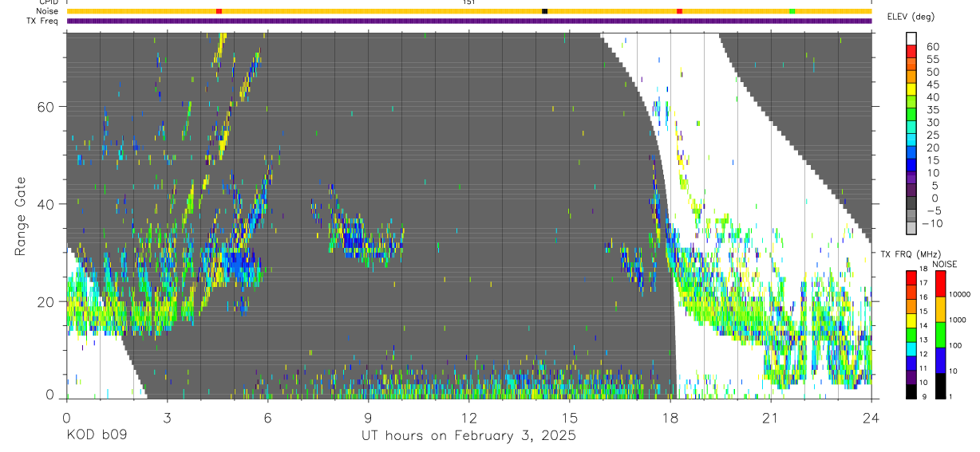Click the '11' label on TX FRQ colorbar
Screen dimensions: 980x452
[x=923, y=368]
